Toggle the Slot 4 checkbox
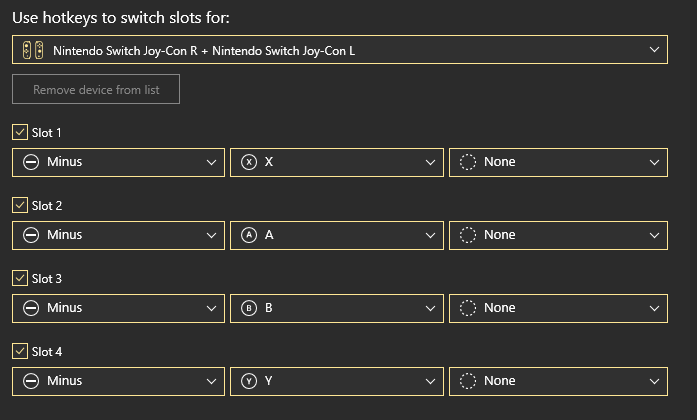 pos(20,351)
